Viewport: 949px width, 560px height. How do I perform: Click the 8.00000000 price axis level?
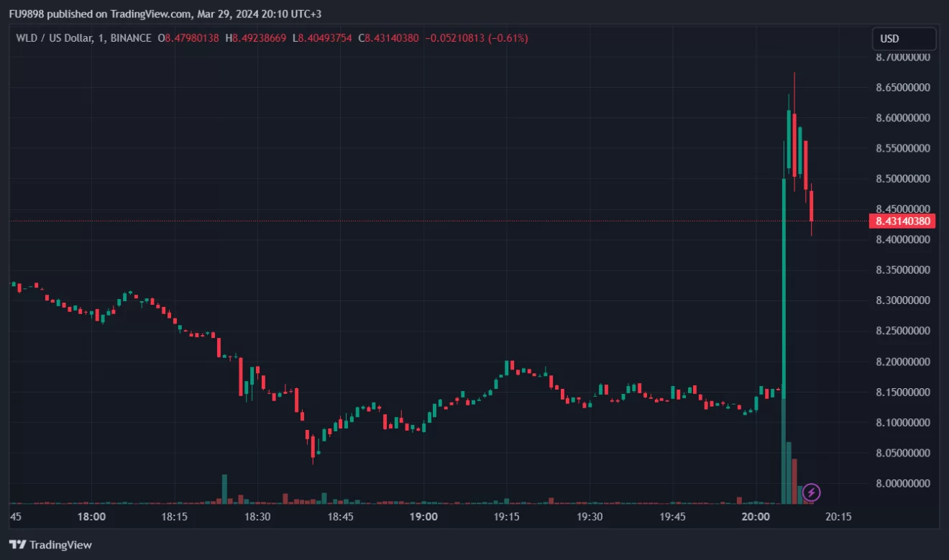click(905, 483)
